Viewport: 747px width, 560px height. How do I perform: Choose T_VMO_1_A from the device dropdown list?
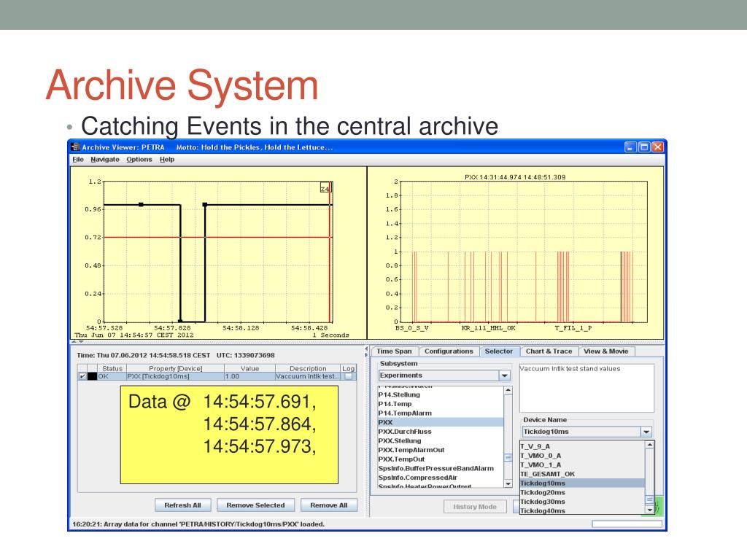pyautogui.click(x=582, y=464)
